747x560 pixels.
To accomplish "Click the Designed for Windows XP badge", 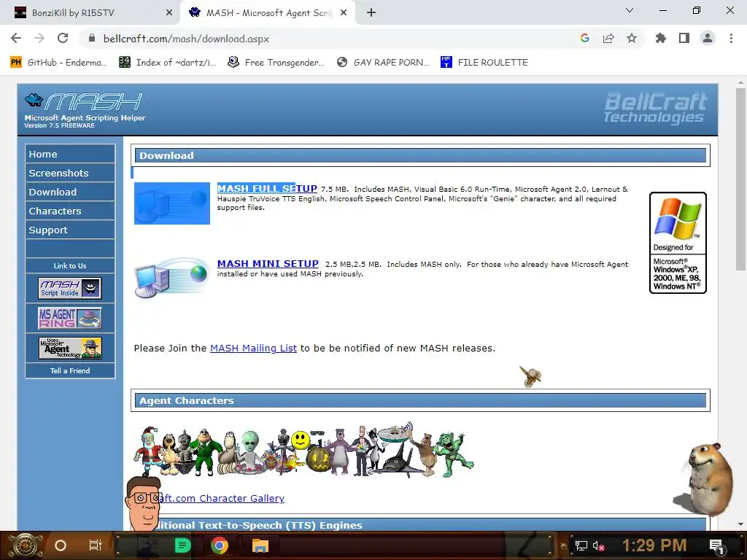I will (x=678, y=242).
